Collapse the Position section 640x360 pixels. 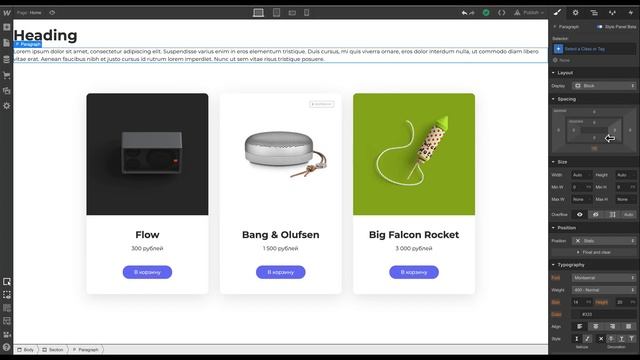[594, 228]
